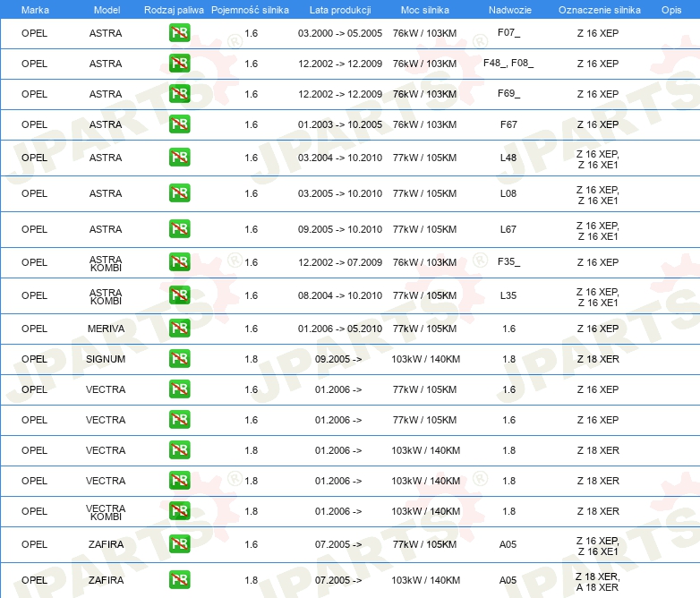Select engine code Z 16 XEP in the Meriva row

(x=598, y=329)
